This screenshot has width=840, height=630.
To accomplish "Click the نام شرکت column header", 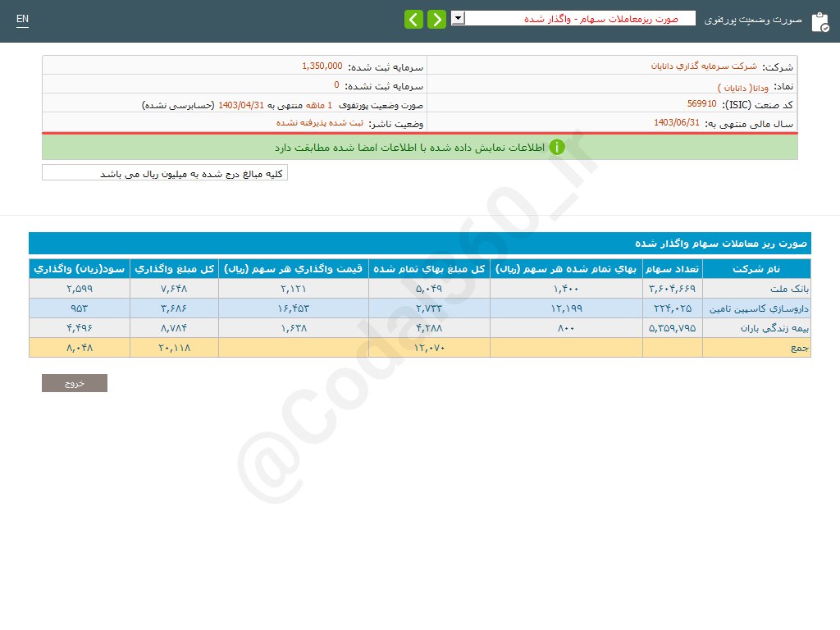I will click(756, 269).
